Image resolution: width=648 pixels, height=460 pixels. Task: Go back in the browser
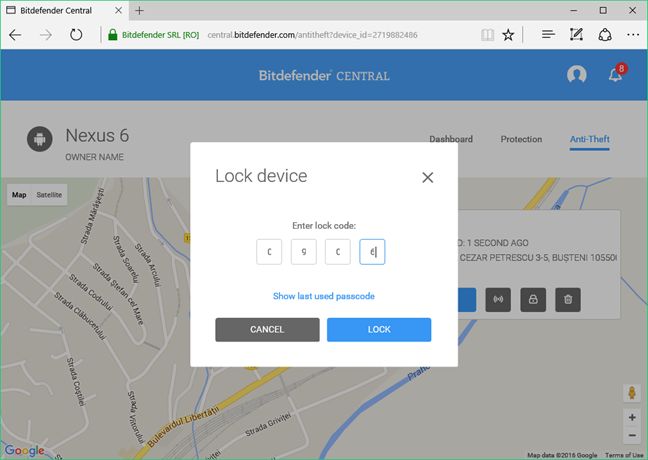point(15,35)
